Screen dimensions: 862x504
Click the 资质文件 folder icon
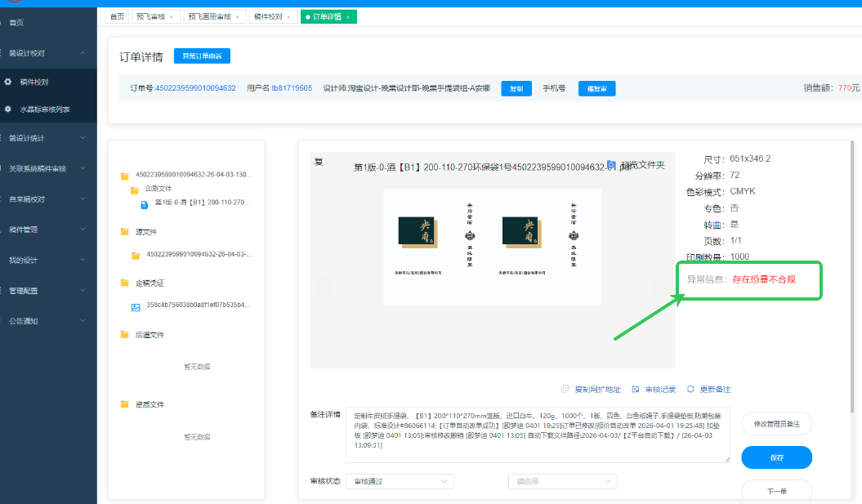pyautogui.click(x=125, y=404)
